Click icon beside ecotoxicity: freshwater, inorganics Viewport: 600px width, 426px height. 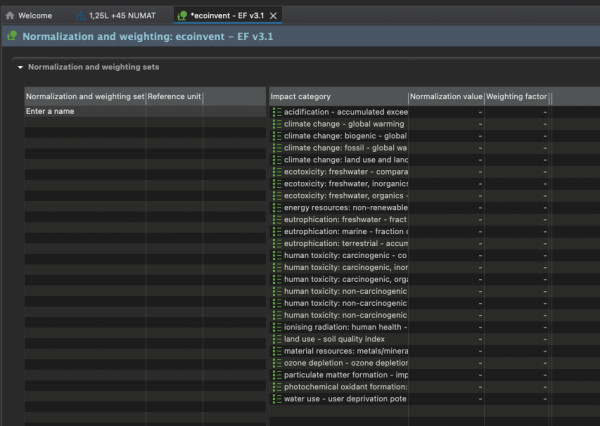point(277,184)
